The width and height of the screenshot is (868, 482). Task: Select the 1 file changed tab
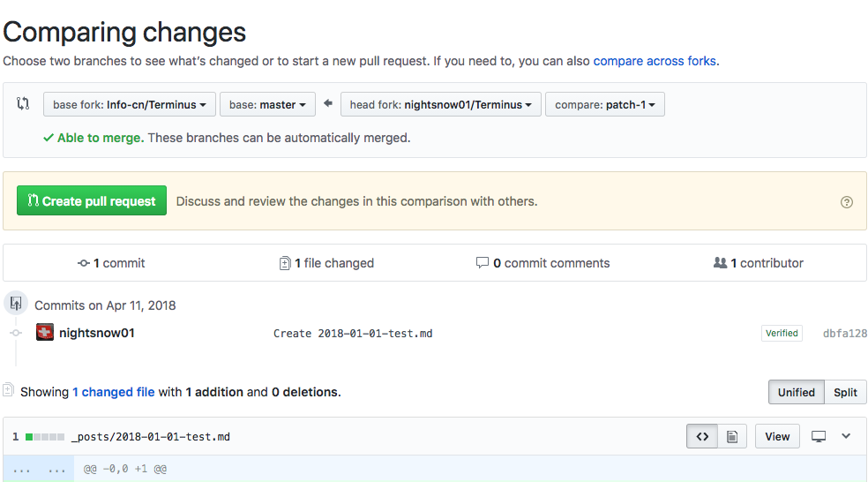(x=326, y=263)
